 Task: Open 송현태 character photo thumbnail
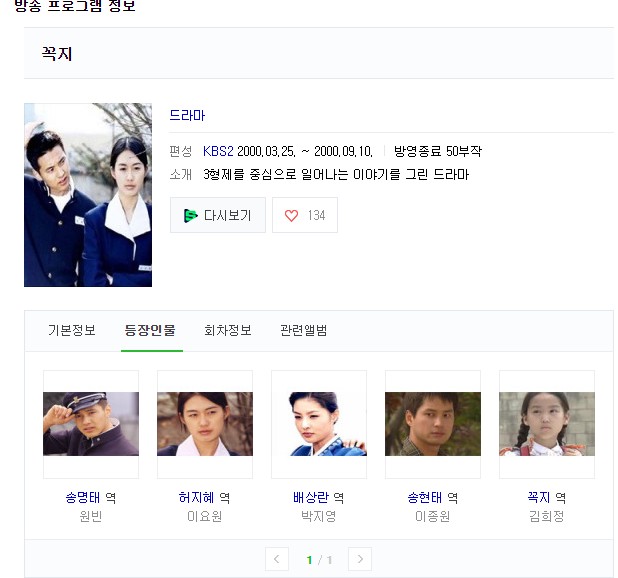[x=433, y=424]
